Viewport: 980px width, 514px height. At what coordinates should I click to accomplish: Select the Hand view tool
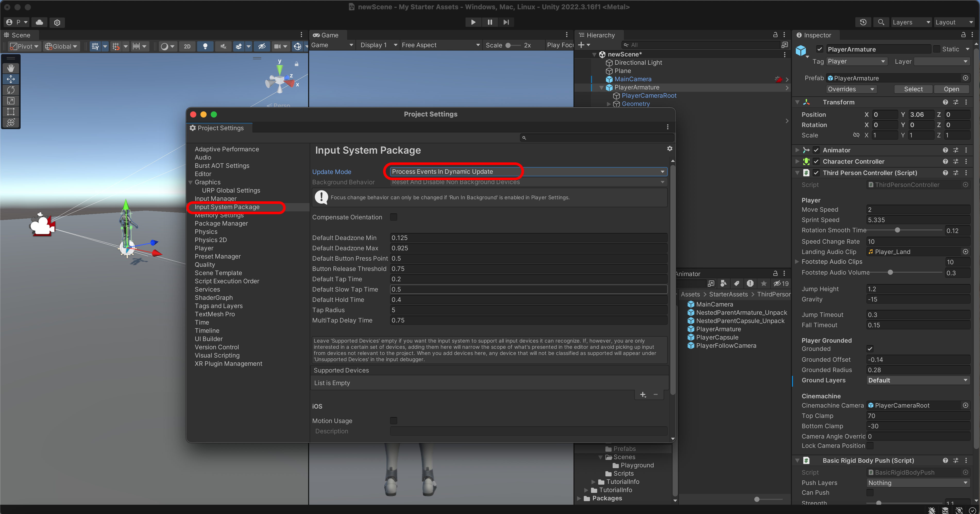[x=11, y=68]
